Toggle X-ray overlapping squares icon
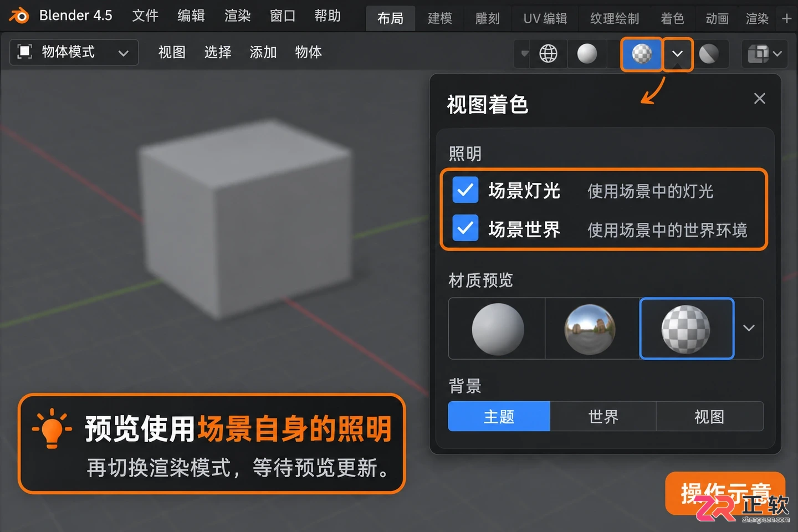 (758, 54)
